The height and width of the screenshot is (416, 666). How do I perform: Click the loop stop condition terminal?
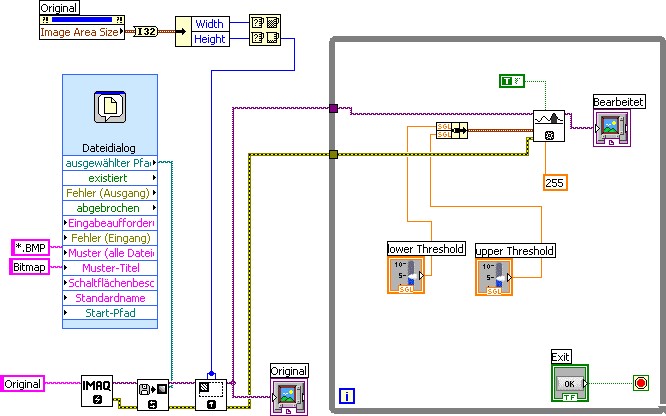coord(641,383)
